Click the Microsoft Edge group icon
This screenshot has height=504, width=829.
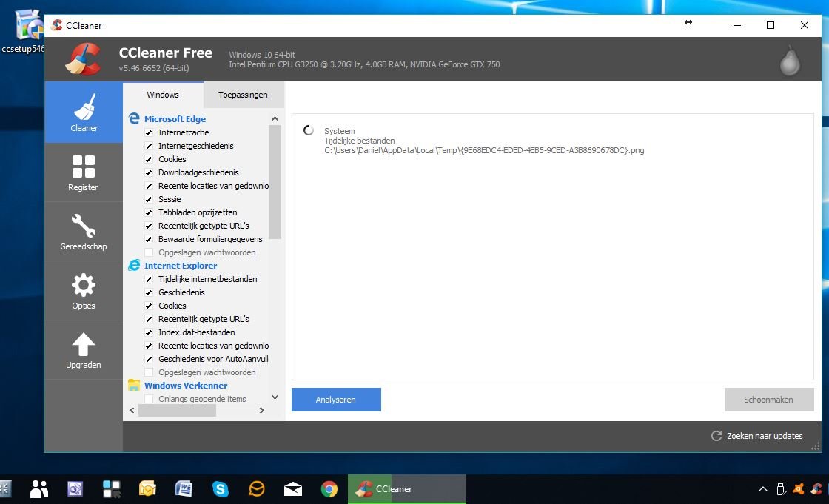coord(134,118)
